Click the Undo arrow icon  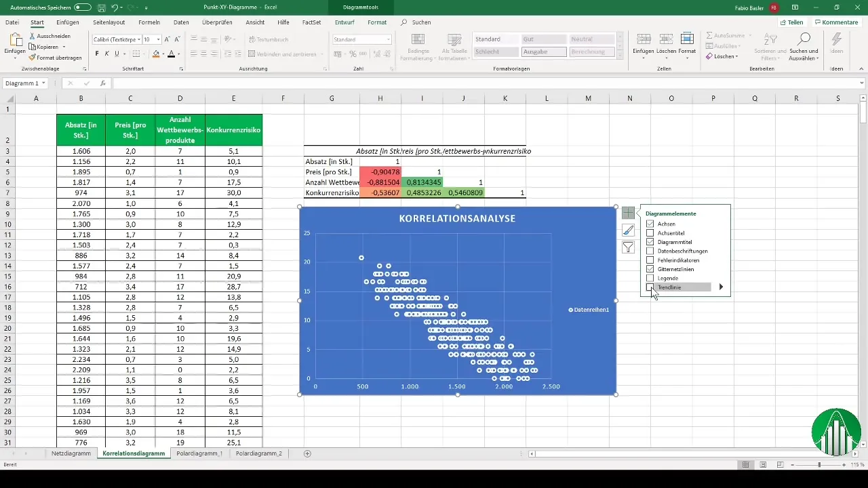(115, 7)
